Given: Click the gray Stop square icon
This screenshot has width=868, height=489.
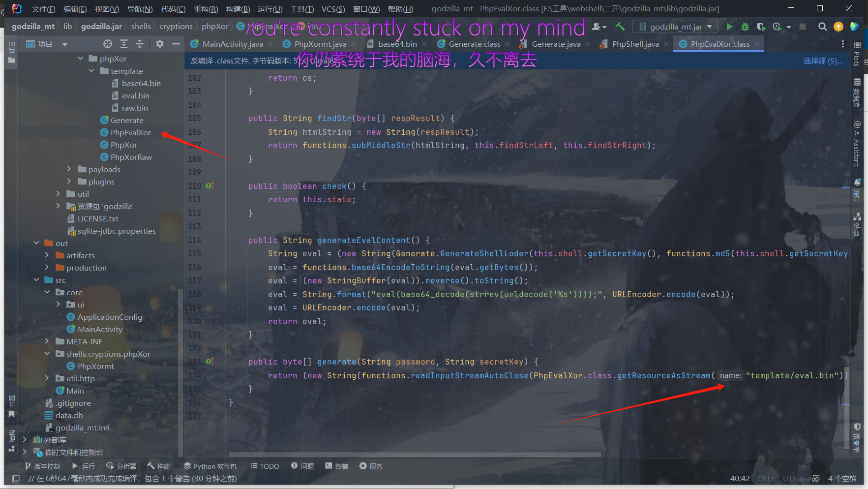Looking at the screenshot, I should coord(803,27).
